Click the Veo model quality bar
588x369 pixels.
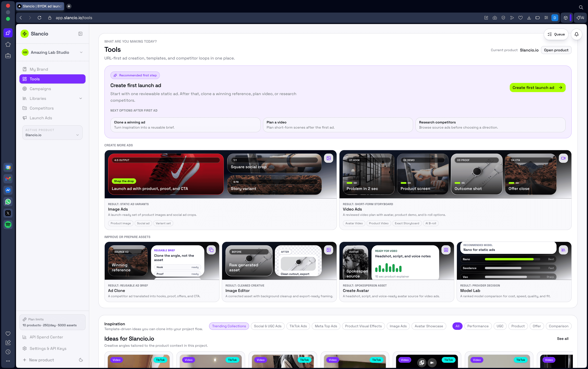click(512, 277)
